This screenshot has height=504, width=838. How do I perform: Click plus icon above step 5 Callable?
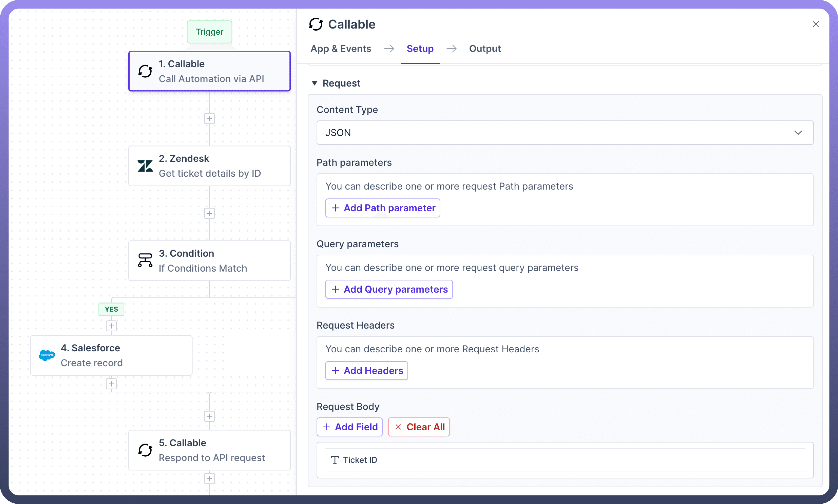[x=209, y=416]
